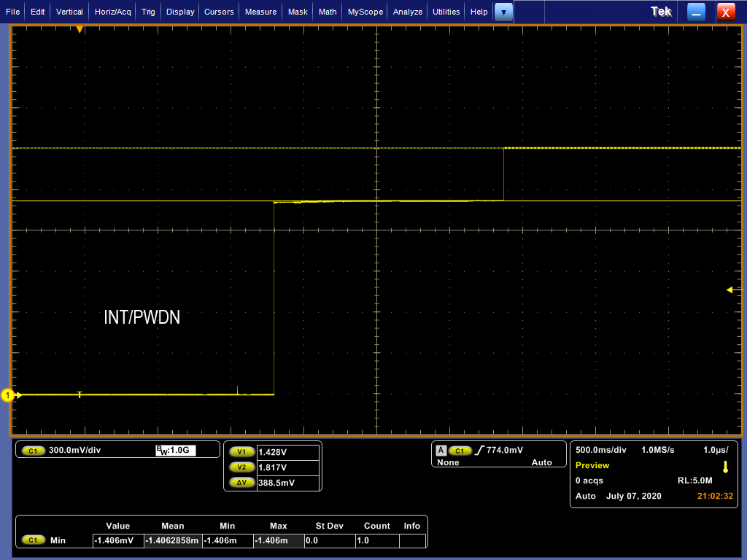Click the measurement Value cell -1.406mV

pyautogui.click(x=118, y=540)
